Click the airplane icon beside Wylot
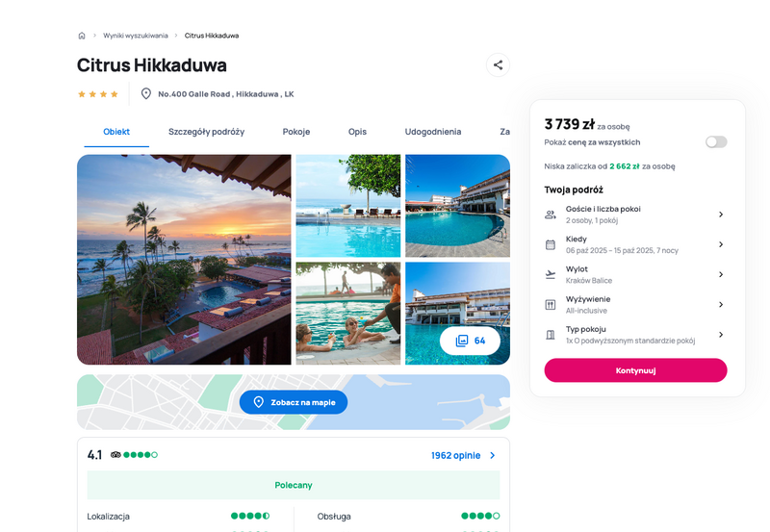The height and width of the screenshot is (532, 770). [551, 274]
